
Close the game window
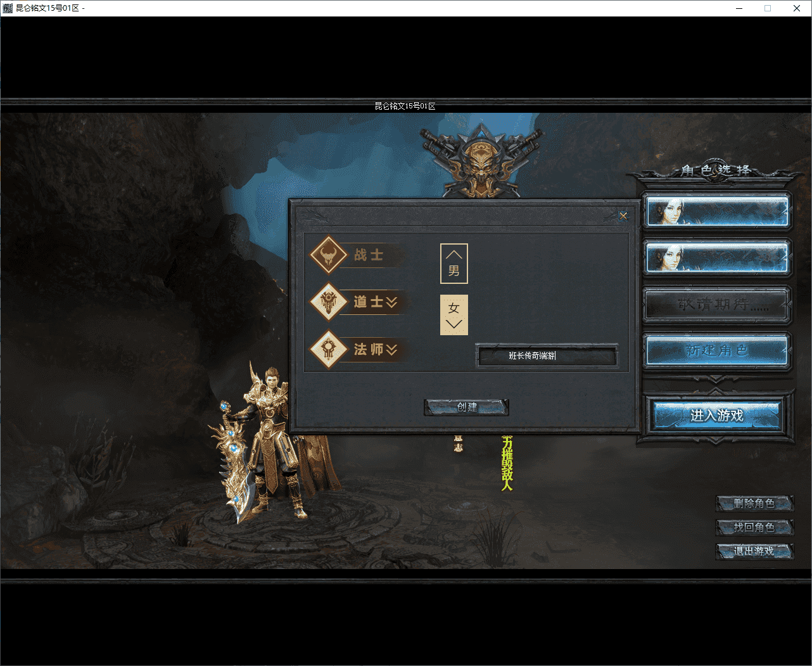(797, 8)
